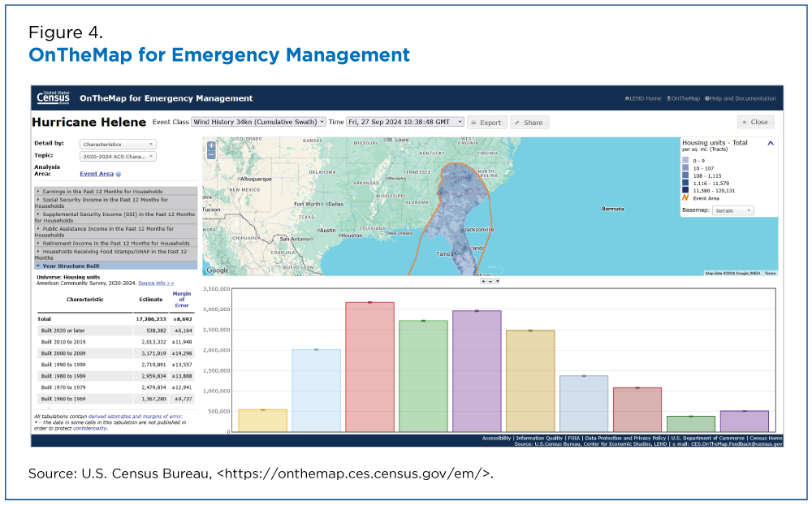The height and width of the screenshot is (506, 812).
Task: Open the OnTheMap header link
Action: pyautogui.click(x=683, y=98)
